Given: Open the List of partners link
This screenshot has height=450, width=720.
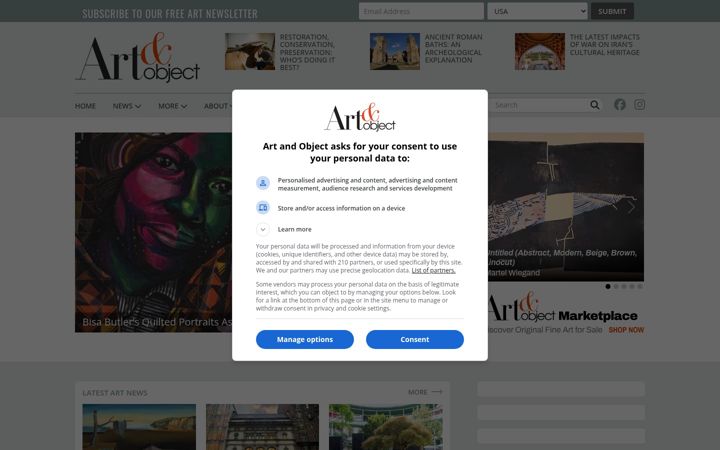Looking at the screenshot, I should [x=433, y=270].
